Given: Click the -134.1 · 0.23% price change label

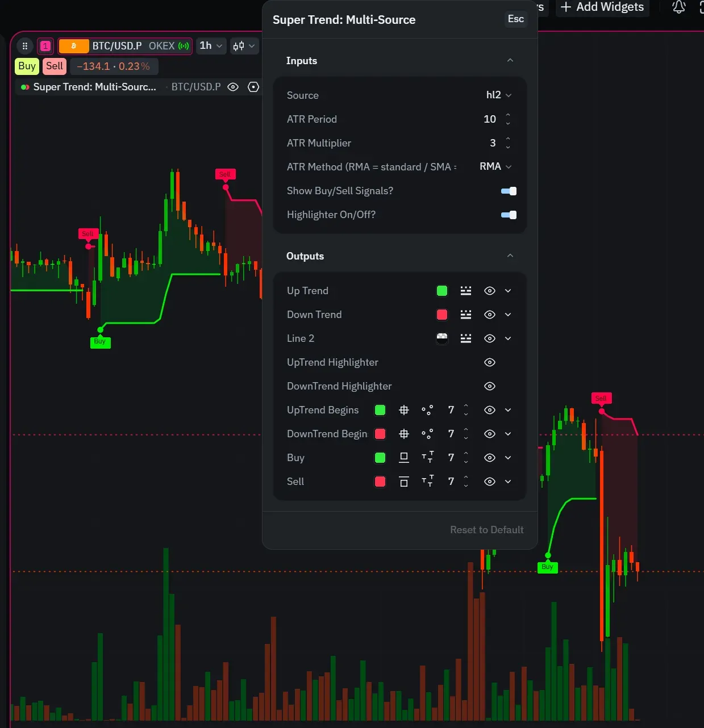Looking at the screenshot, I should pos(114,66).
